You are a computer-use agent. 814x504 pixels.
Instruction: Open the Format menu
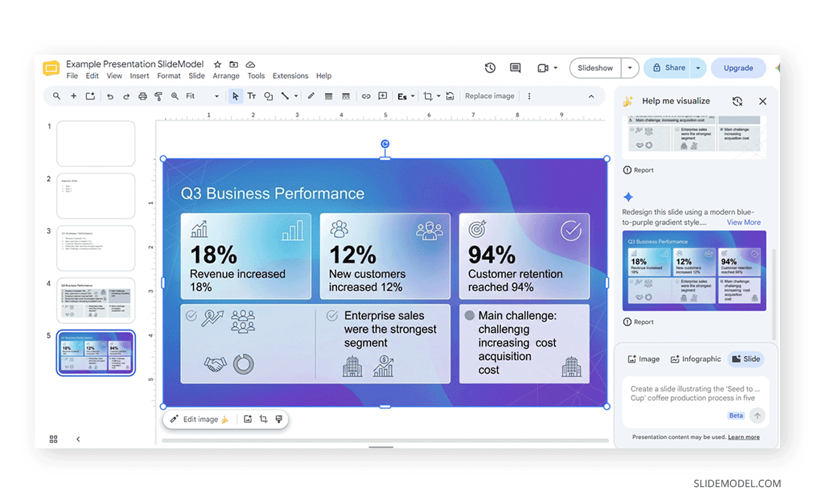tap(169, 76)
